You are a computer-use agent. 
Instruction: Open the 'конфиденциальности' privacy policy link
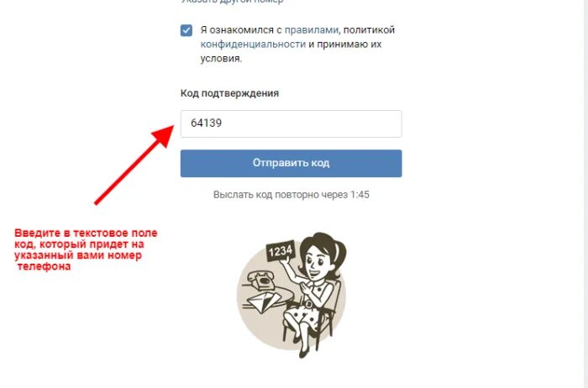click(253, 45)
